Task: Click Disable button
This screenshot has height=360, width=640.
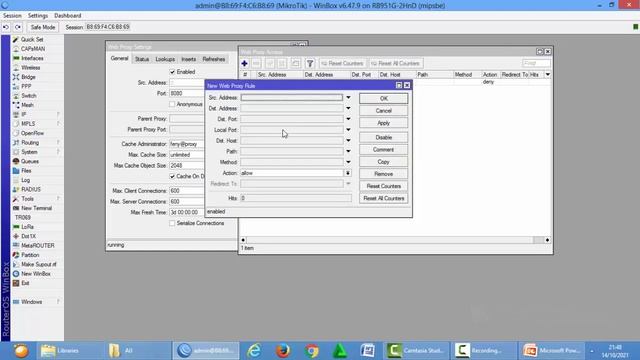Action: [383, 138]
